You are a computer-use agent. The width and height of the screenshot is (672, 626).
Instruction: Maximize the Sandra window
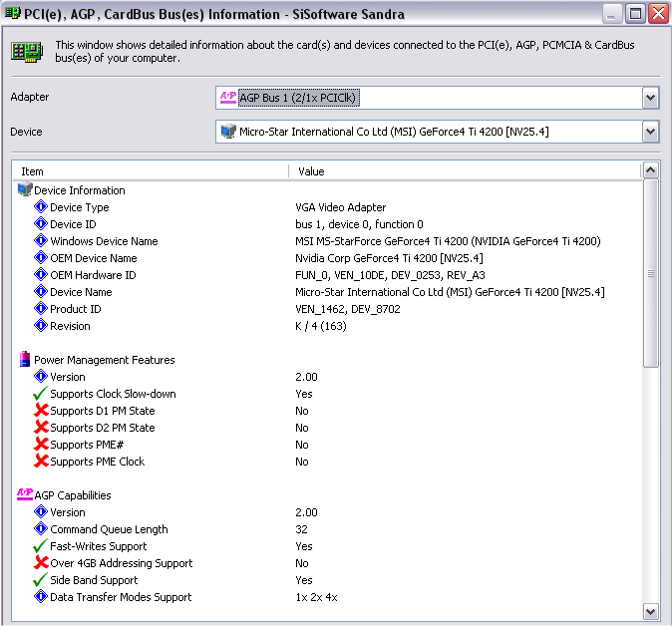pos(635,14)
